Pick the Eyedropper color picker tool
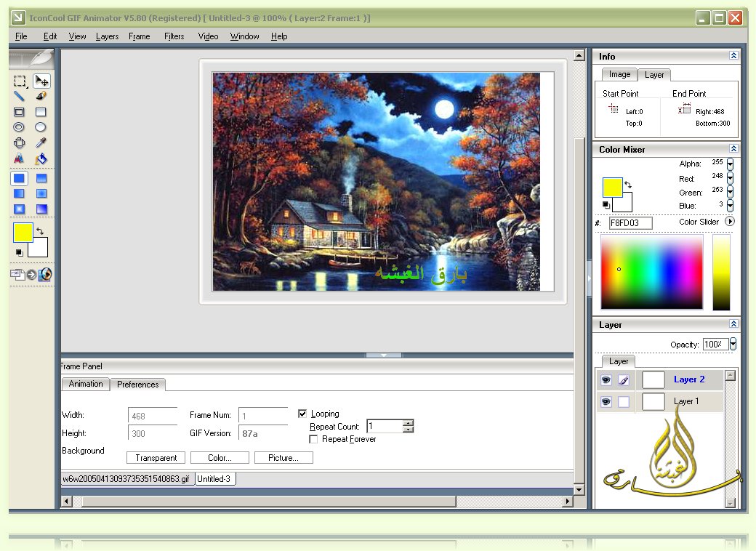The width and height of the screenshot is (756, 551). point(41,142)
